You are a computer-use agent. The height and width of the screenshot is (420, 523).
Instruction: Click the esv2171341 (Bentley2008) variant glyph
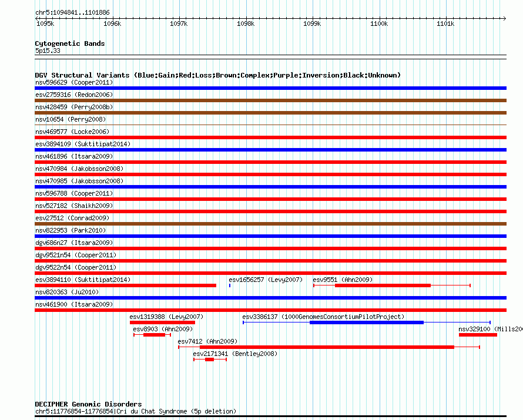tap(210, 359)
